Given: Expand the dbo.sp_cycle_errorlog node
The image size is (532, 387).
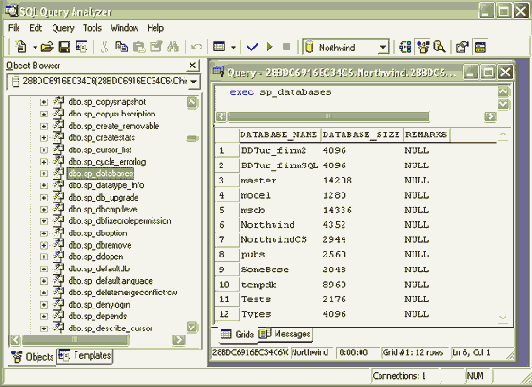Looking at the screenshot, I should pos(44,162).
